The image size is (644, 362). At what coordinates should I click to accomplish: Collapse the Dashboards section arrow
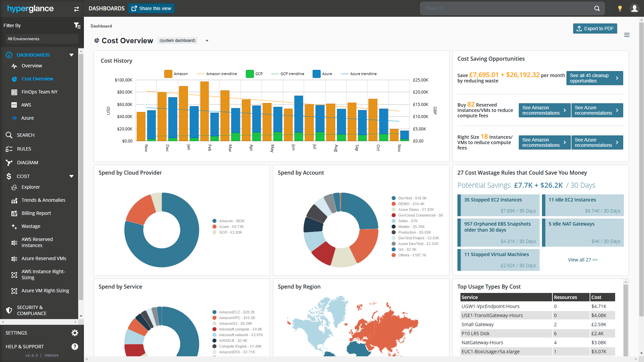pos(71,55)
